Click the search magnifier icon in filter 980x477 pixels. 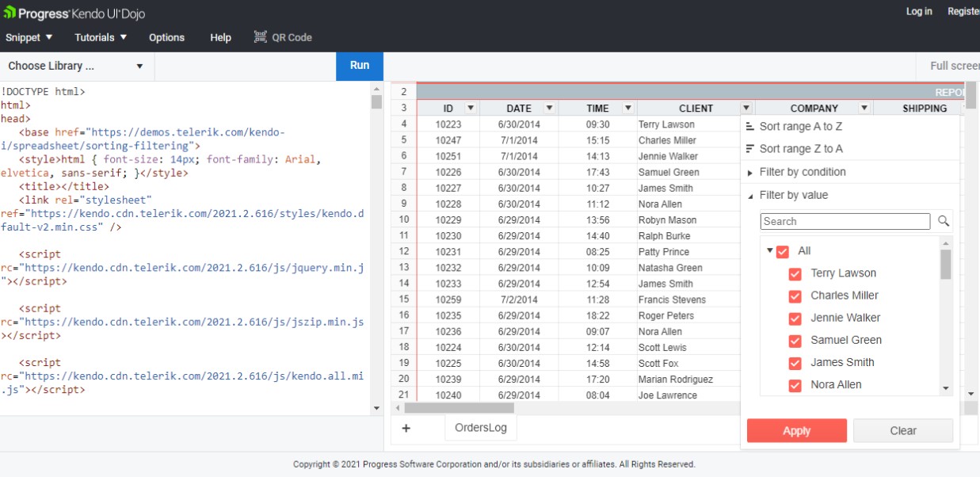[943, 221]
